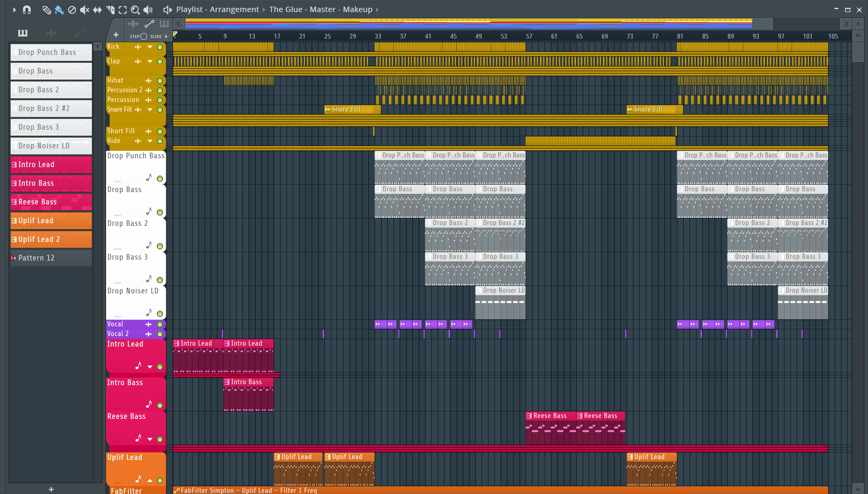The image size is (868, 494).
Task: Select Pattern 12 in pattern list
Action: pyautogui.click(x=51, y=258)
